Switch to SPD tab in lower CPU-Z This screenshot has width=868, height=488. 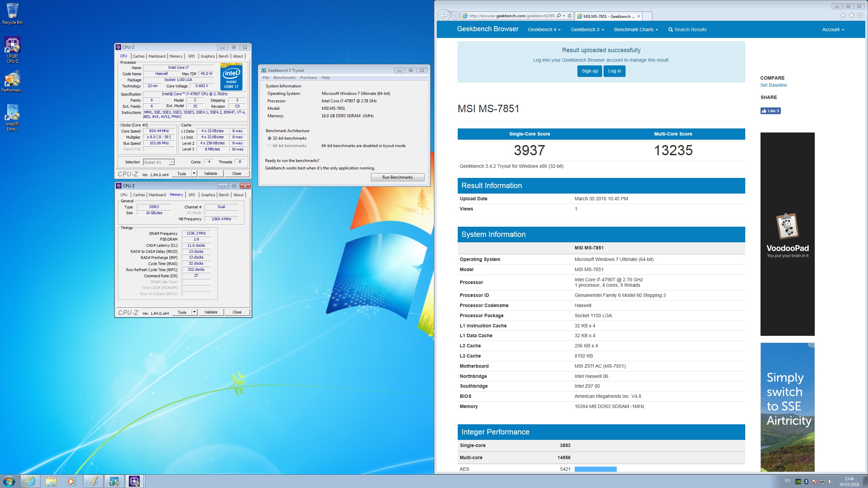click(192, 195)
